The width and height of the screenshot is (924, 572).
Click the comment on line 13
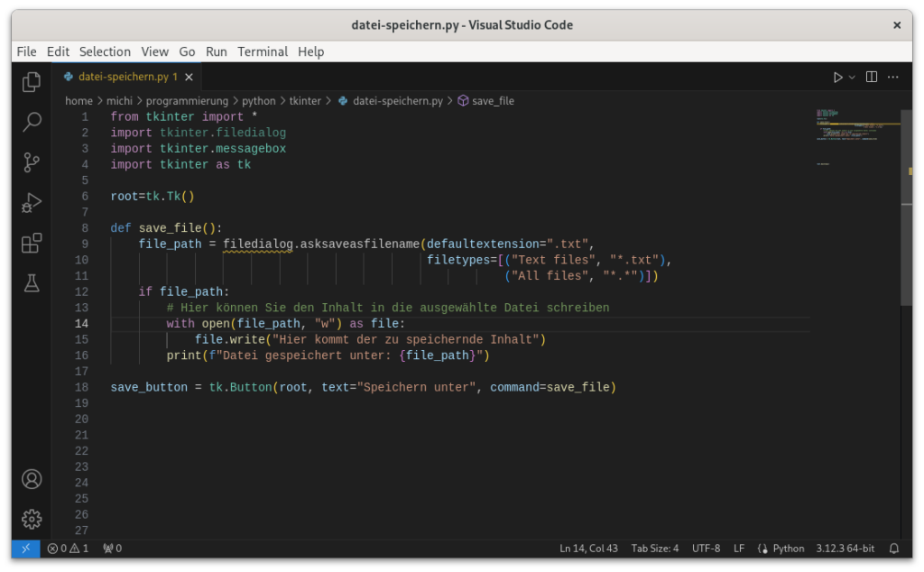[x=388, y=308]
